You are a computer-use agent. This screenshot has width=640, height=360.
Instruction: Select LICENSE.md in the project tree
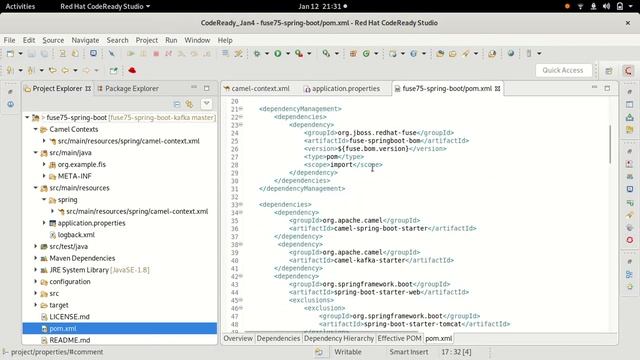click(69, 317)
